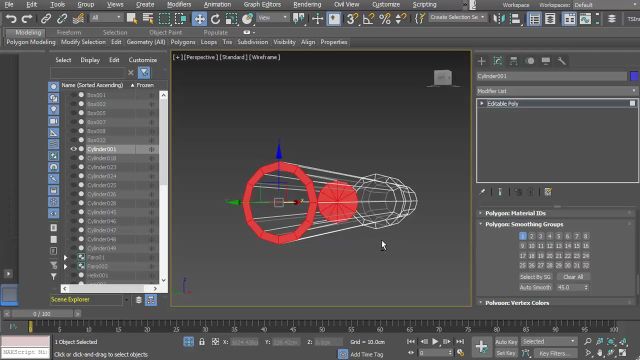Open the Scene Explorer Customize menu

(x=142, y=60)
